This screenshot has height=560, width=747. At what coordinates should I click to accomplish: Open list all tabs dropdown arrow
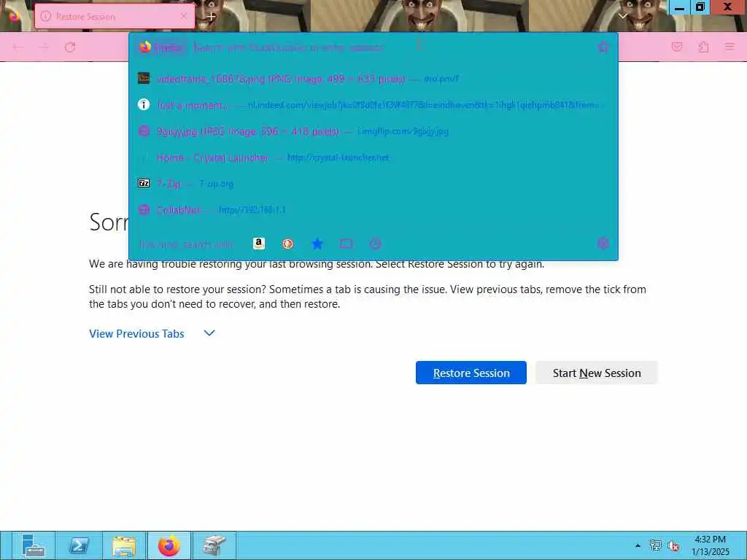pyautogui.click(x=623, y=16)
